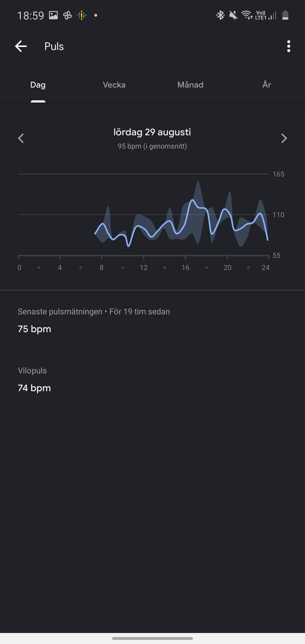Screen dimensions: 305x644
Task: Tap the Bluetooth status bar icon
Action: click(x=220, y=15)
